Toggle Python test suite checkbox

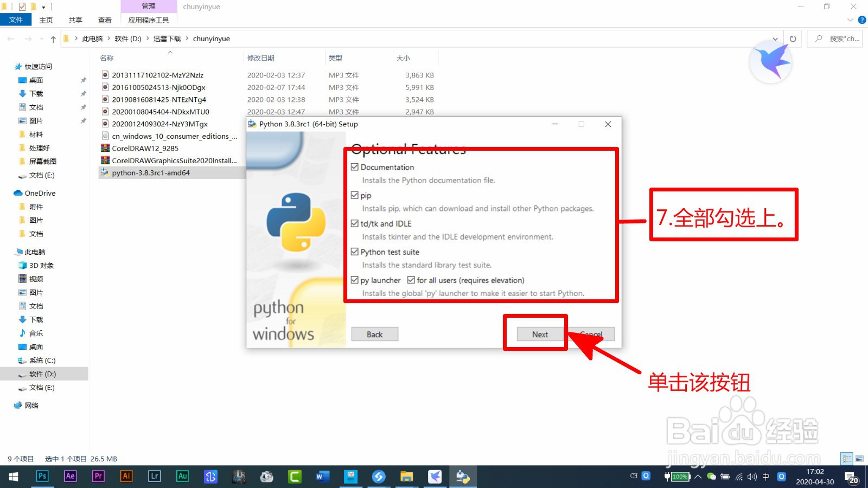(355, 252)
